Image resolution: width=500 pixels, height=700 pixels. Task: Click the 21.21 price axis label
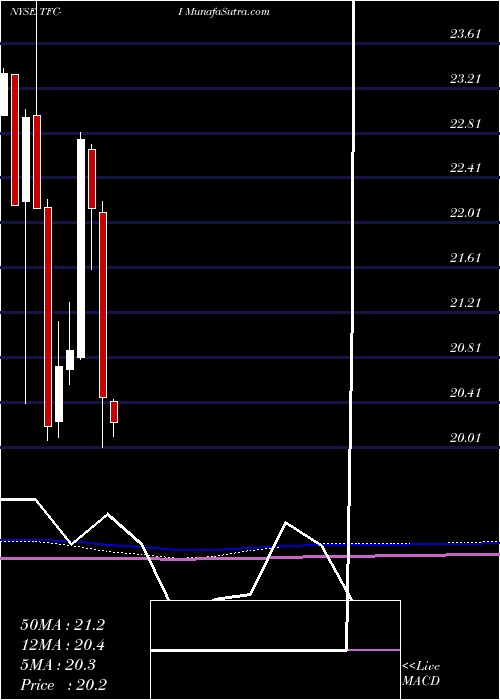(465, 303)
